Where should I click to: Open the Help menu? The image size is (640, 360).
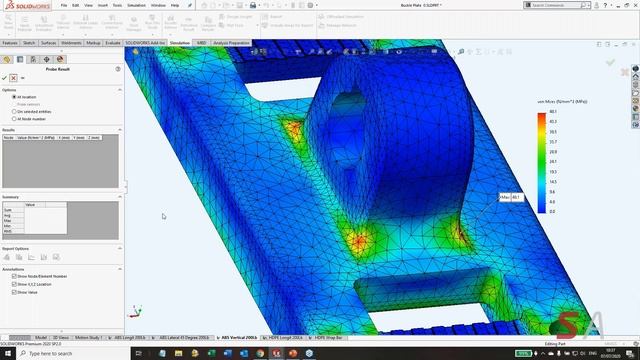(175, 5)
